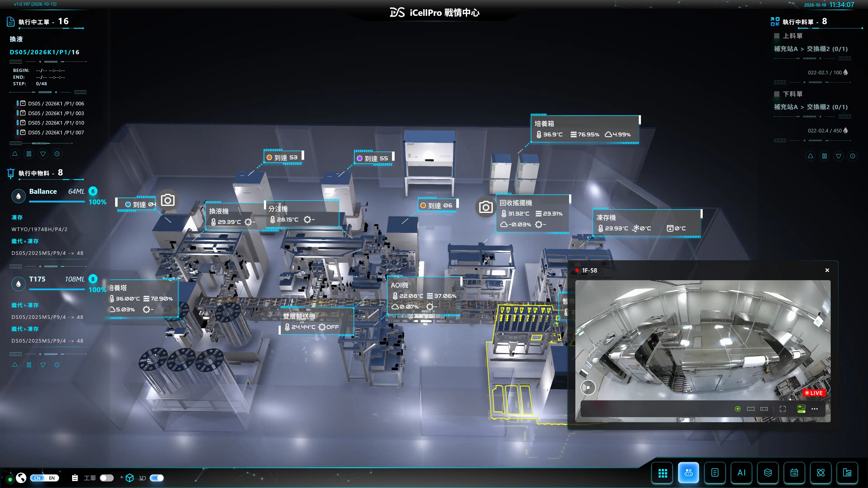Close the 1F-58 camera window
Viewport: 868px width, 488px height.
click(827, 270)
